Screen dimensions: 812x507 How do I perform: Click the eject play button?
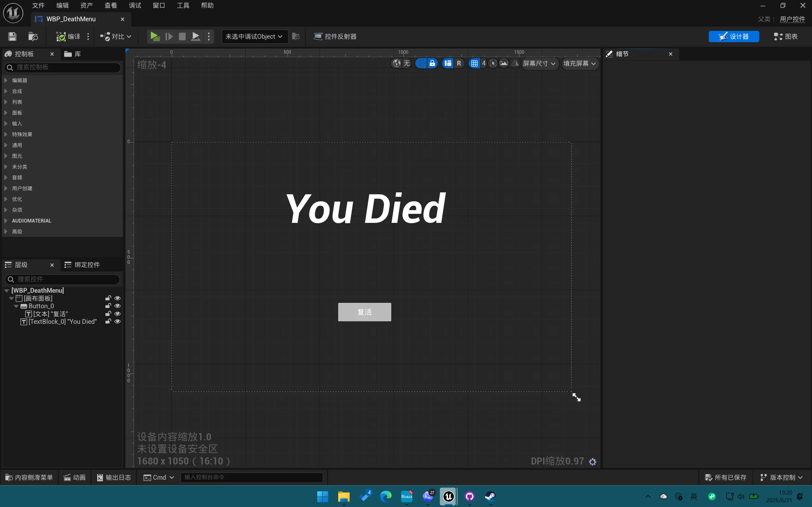(196, 37)
